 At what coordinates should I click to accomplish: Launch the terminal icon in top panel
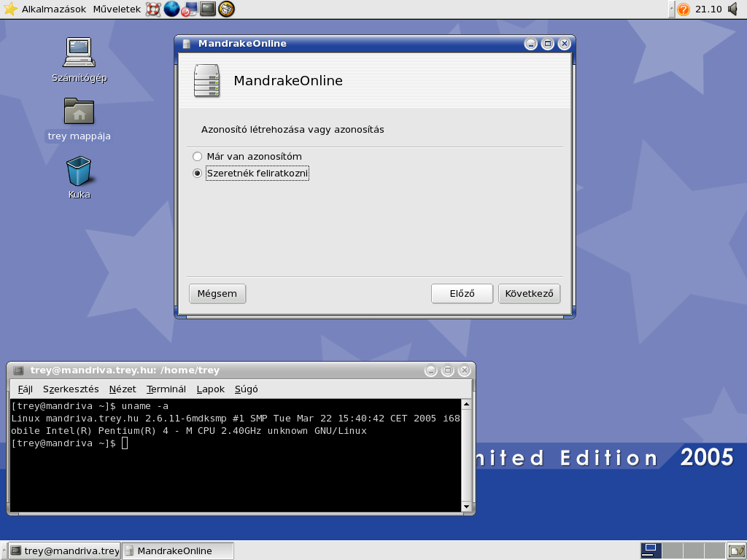point(208,9)
